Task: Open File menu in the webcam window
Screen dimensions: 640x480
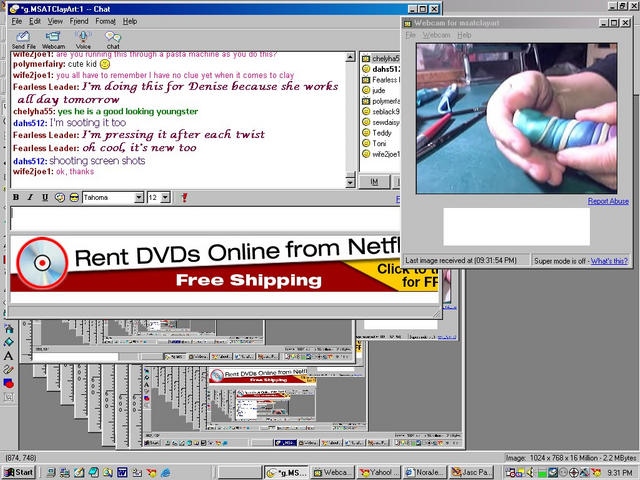Action: pyautogui.click(x=410, y=35)
